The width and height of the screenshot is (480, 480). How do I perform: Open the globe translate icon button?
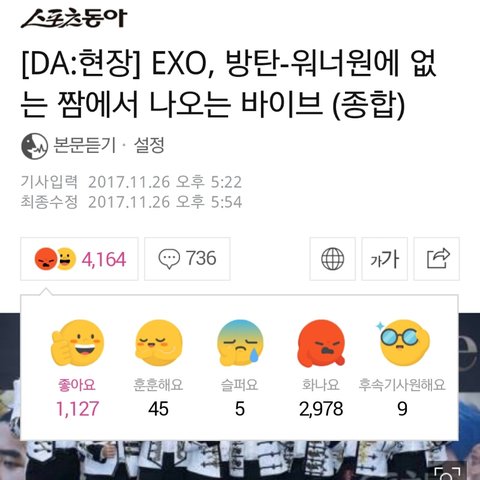pyautogui.click(x=332, y=259)
